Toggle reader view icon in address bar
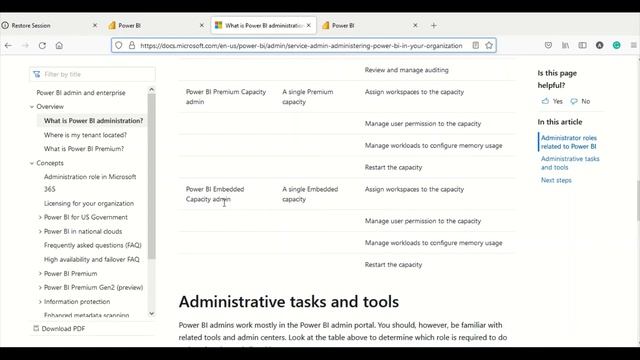 pos(476,46)
